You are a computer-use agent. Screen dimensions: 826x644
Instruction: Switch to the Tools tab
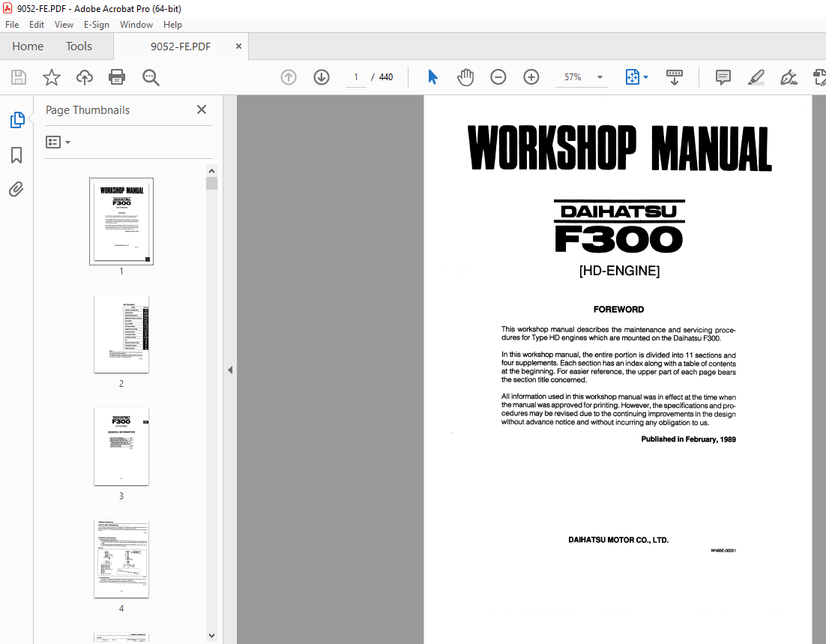point(79,46)
